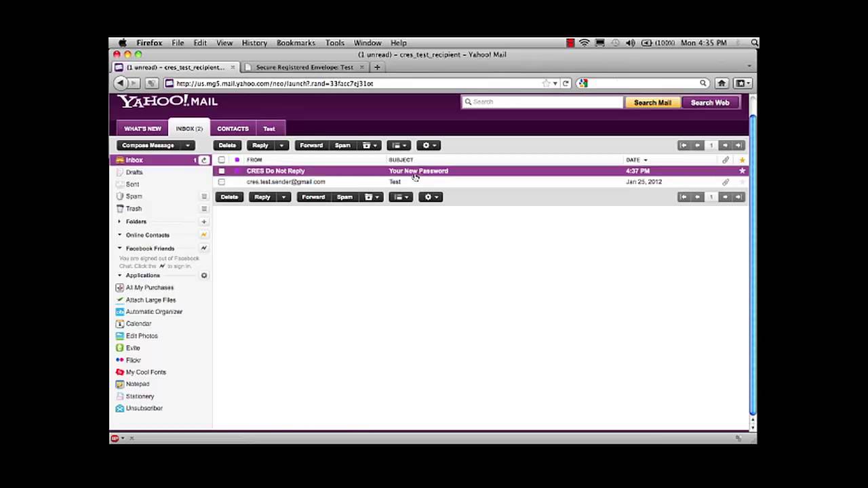The height and width of the screenshot is (488, 868).
Task: Open the top Reply dropdown arrow
Action: 281,145
